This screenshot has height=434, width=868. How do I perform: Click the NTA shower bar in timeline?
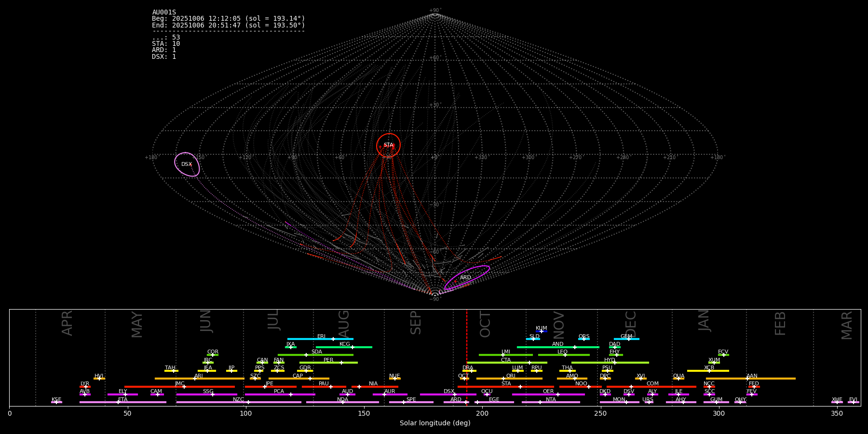pos(550,402)
